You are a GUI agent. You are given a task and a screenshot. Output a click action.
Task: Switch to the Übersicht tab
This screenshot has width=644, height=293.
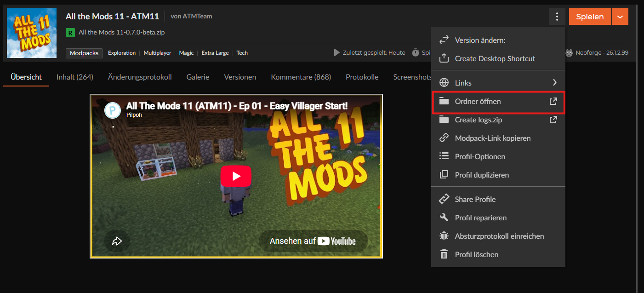26,77
